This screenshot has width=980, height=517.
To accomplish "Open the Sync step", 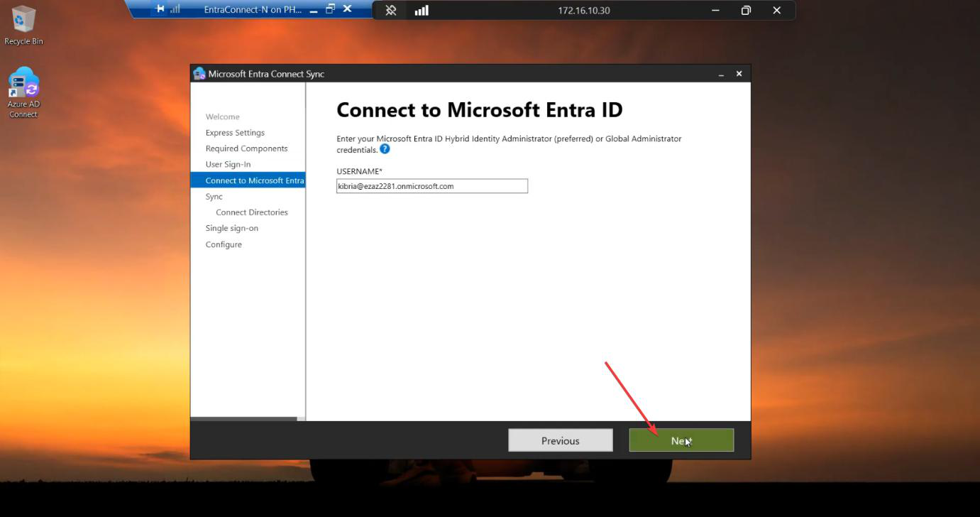I will tap(214, 197).
